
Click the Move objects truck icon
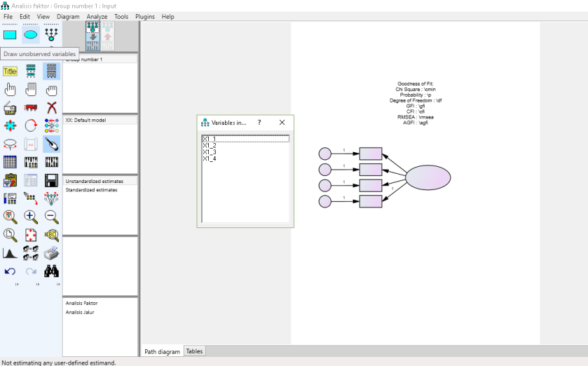[x=31, y=107]
